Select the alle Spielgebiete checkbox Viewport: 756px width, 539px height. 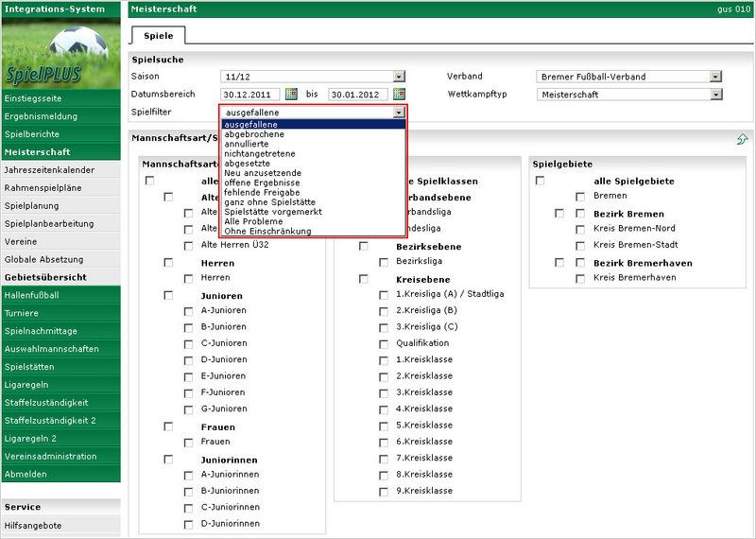click(541, 181)
